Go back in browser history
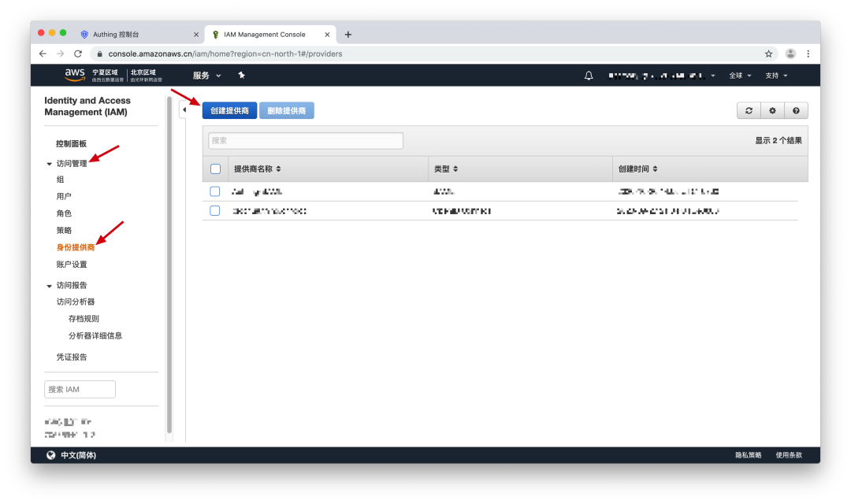The width and height of the screenshot is (851, 504). point(43,54)
